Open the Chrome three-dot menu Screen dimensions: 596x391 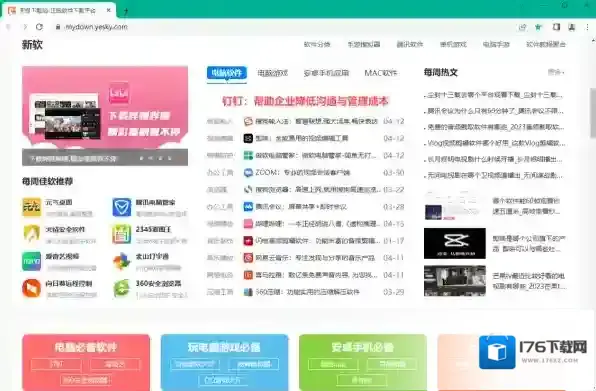(587, 27)
